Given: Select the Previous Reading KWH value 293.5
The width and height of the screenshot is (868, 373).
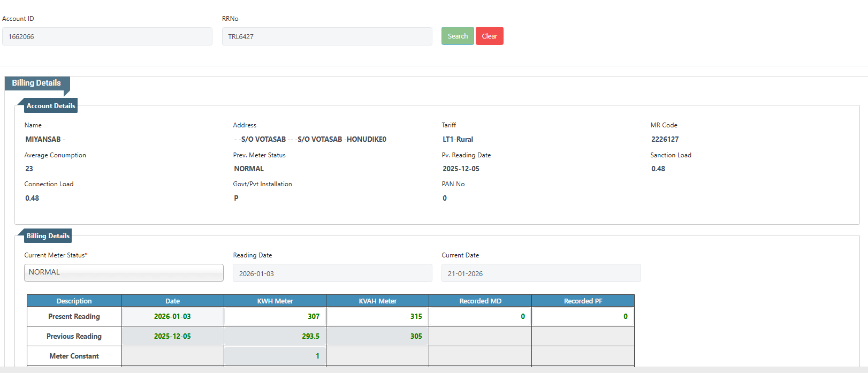Looking at the screenshot, I should [x=275, y=336].
